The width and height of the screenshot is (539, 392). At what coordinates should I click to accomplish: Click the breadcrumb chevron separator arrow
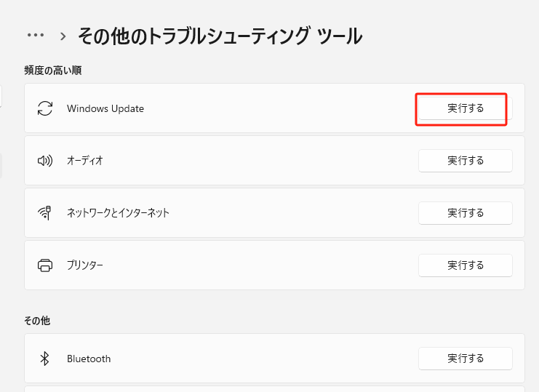click(x=64, y=36)
